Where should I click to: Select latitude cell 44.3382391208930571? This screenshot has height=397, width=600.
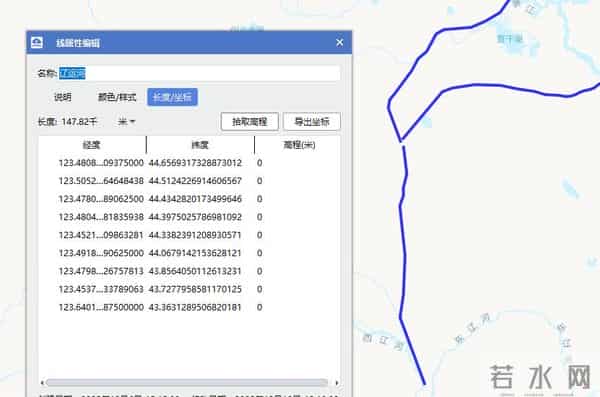tap(195, 235)
